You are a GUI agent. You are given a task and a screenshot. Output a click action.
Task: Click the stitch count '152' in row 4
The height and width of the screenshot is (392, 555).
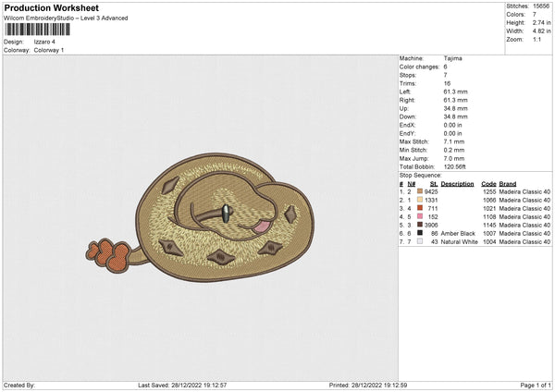pyautogui.click(x=433, y=217)
